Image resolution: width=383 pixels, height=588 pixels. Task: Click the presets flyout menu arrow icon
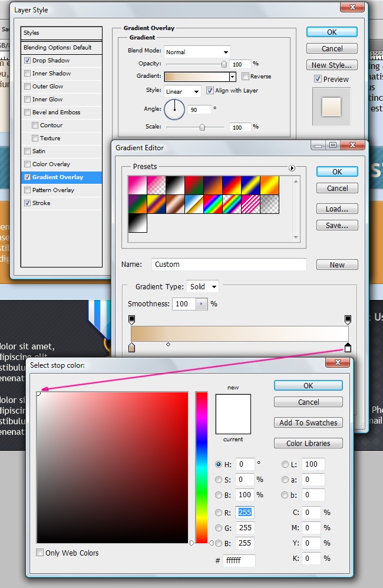pos(292,168)
